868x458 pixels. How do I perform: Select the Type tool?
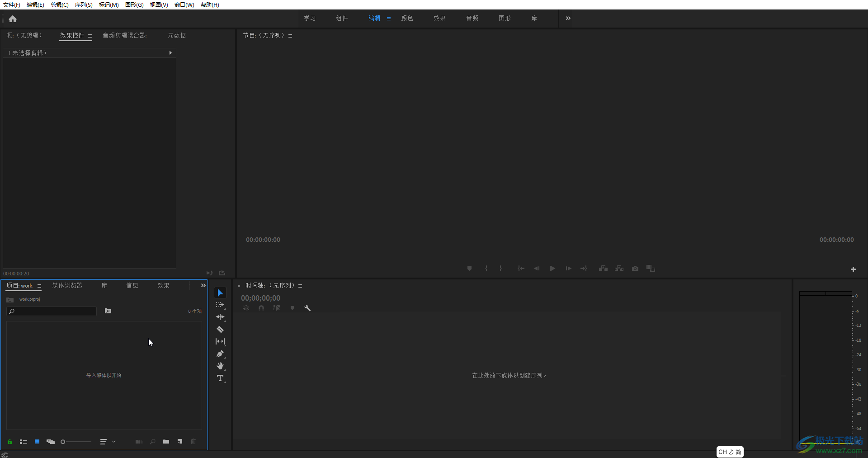(x=220, y=378)
